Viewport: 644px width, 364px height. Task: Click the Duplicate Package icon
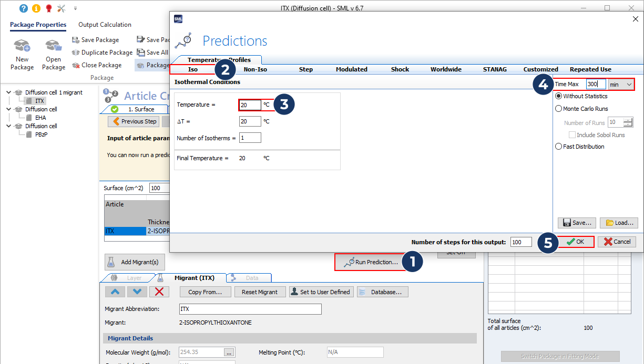pos(75,53)
